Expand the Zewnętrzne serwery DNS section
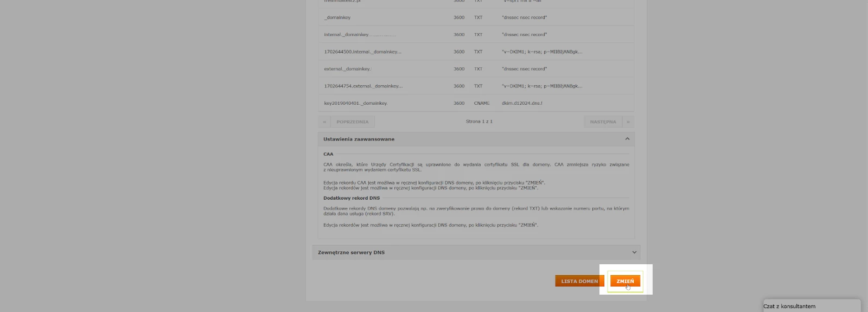The width and height of the screenshot is (868, 312). 634,252
